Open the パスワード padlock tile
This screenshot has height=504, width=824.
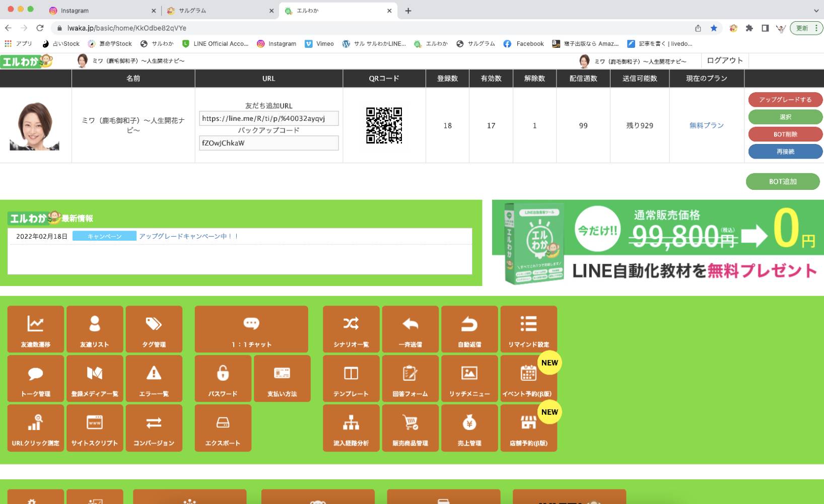[223, 378]
